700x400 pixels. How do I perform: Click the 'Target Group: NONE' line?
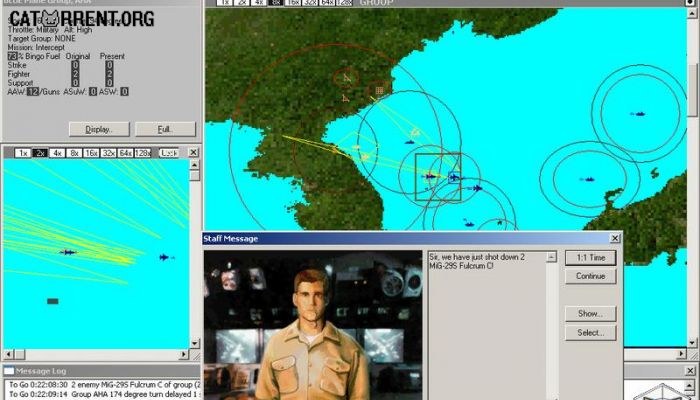(x=42, y=38)
